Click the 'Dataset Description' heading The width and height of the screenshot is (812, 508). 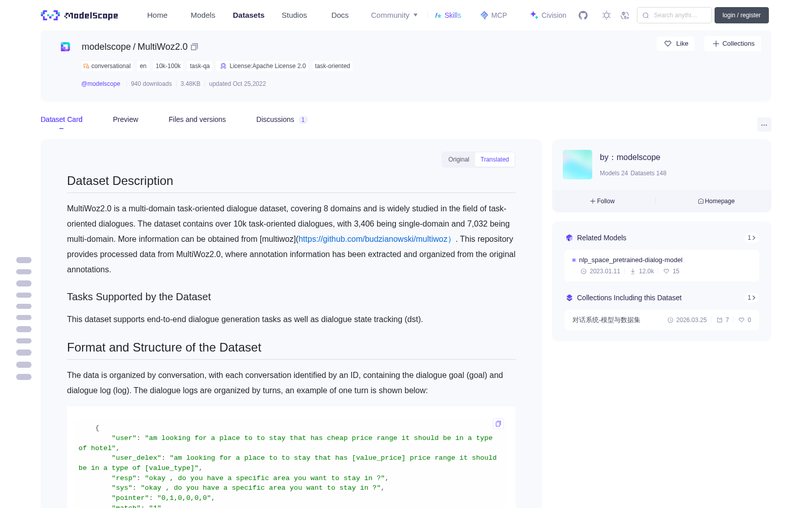[x=120, y=181]
